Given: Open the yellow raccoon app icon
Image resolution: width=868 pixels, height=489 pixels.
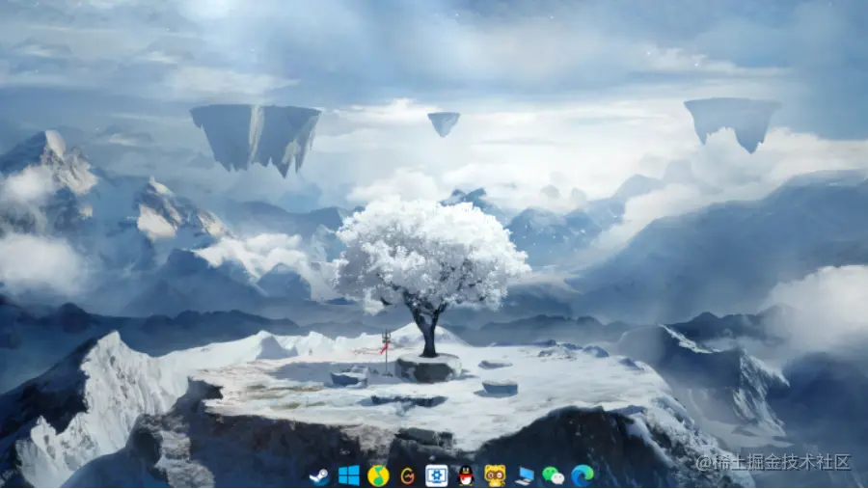Looking at the screenshot, I should pos(495,475).
